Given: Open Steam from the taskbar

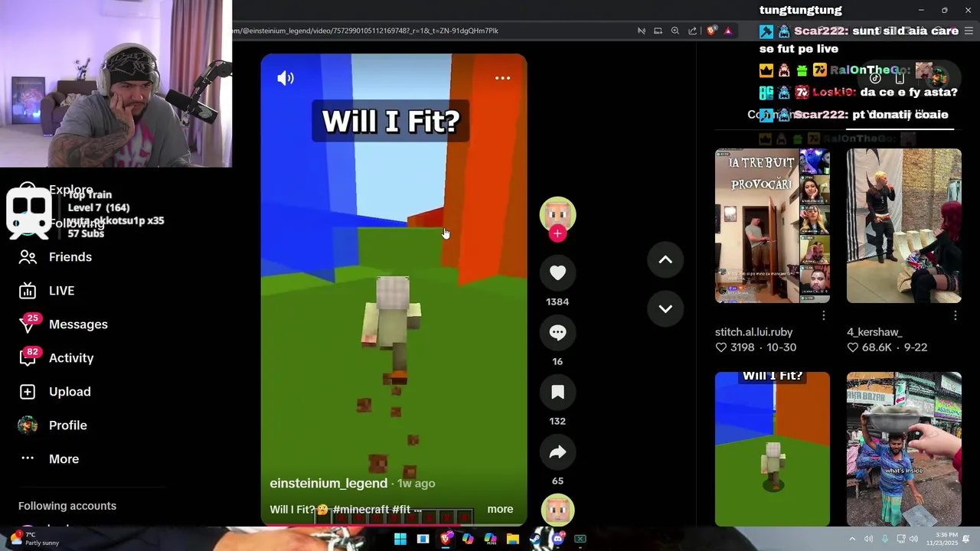Looking at the screenshot, I should (x=535, y=539).
